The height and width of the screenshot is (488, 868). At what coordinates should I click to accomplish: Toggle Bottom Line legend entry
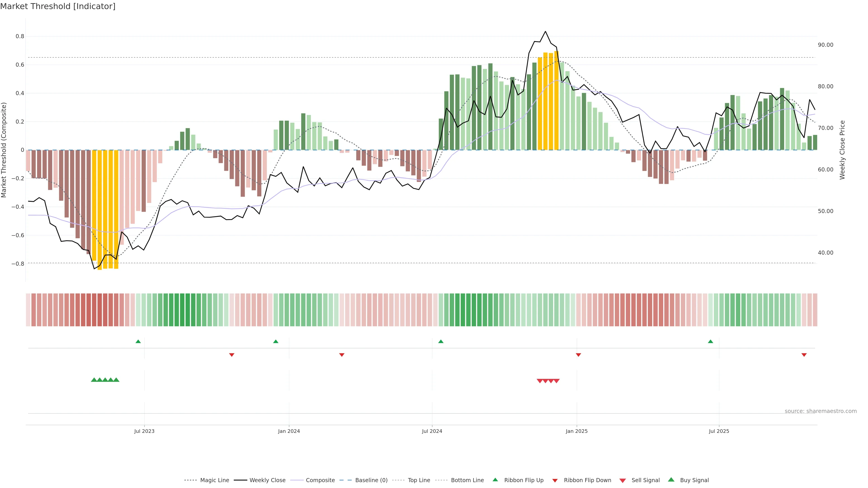pos(467,480)
